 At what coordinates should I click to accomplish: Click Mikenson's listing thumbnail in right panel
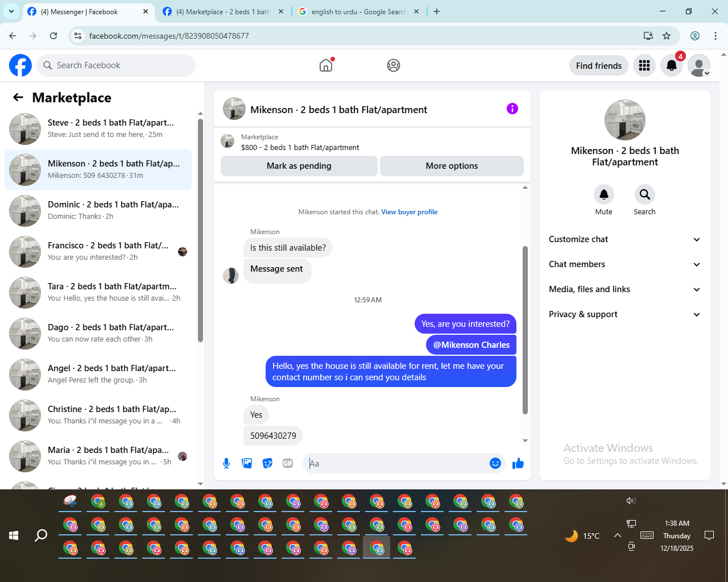point(624,120)
